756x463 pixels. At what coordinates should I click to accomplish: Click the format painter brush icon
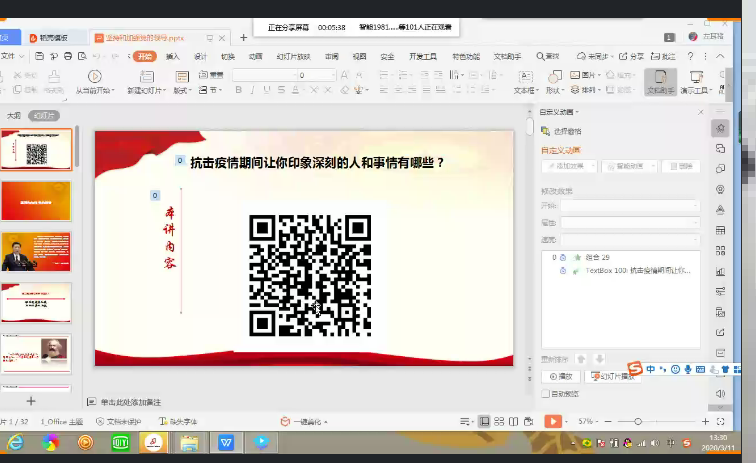[x=54, y=76]
